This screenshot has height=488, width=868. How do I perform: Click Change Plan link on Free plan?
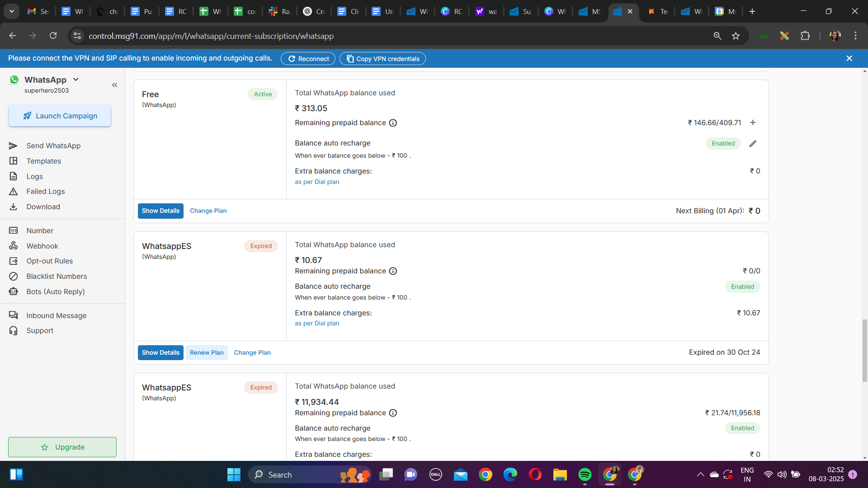(208, 211)
